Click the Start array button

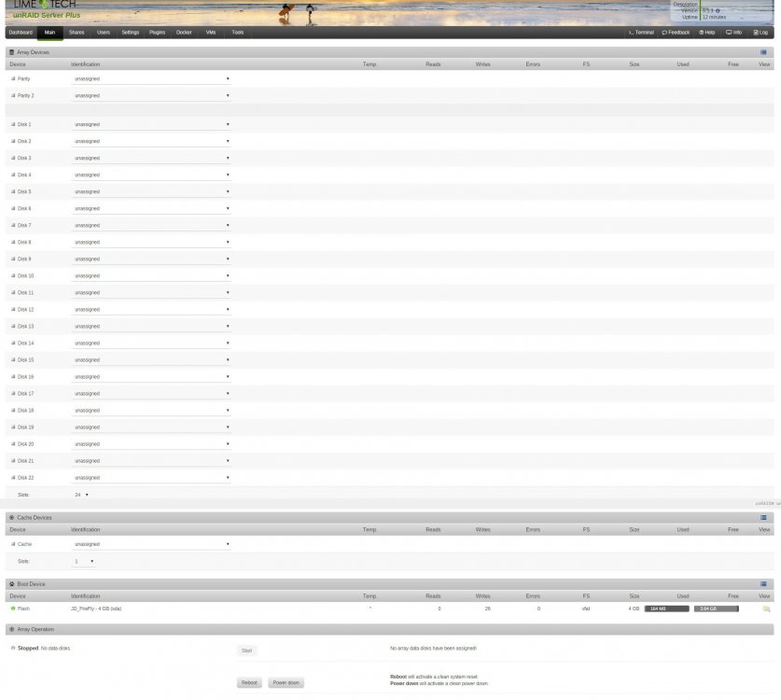(x=246, y=651)
